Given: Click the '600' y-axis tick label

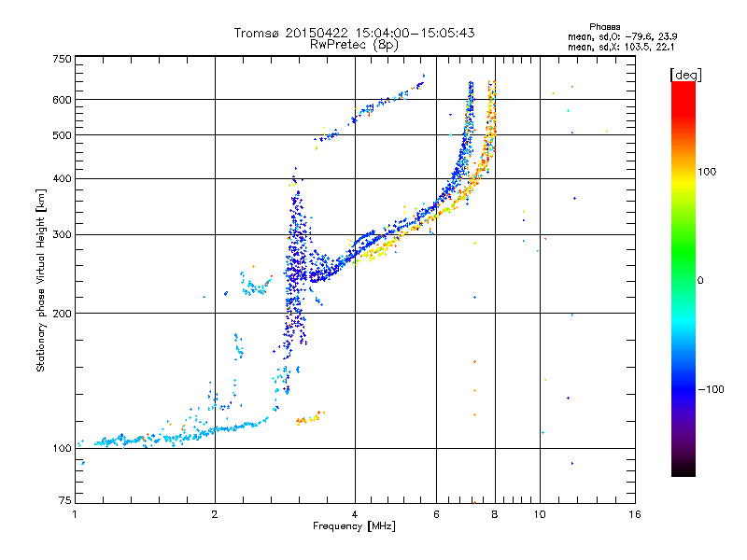Looking at the screenshot, I should click(x=62, y=100).
